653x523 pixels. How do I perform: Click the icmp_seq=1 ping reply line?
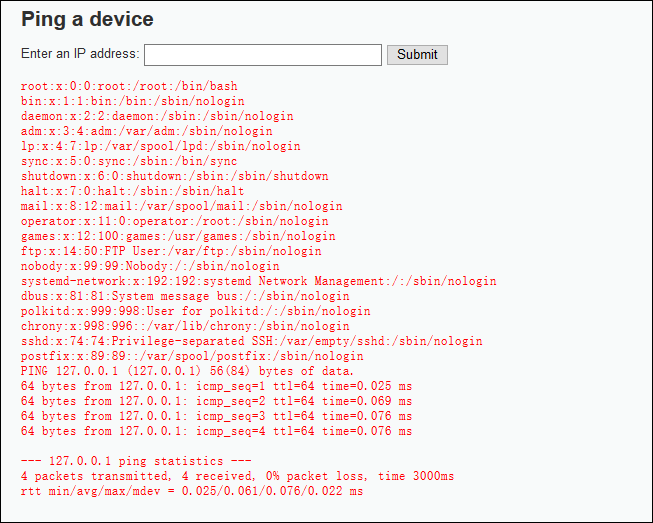click(x=216, y=386)
